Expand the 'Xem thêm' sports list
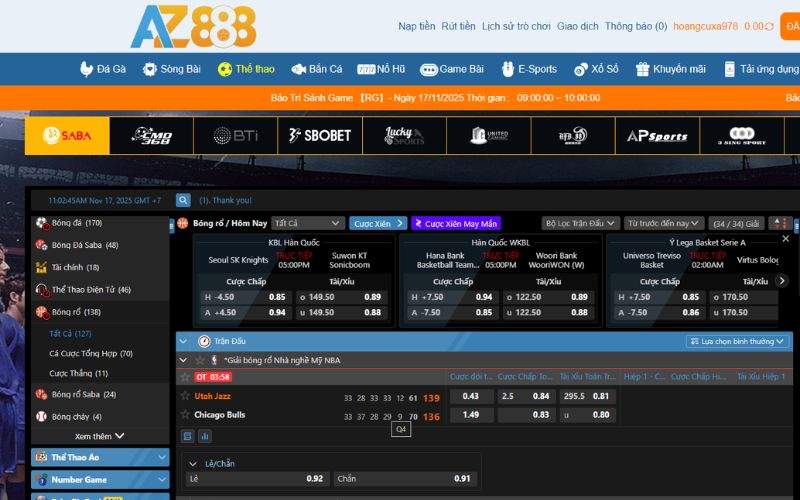Image resolution: width=800 pixels, height=500 pixels. click(x=99, y=436)
